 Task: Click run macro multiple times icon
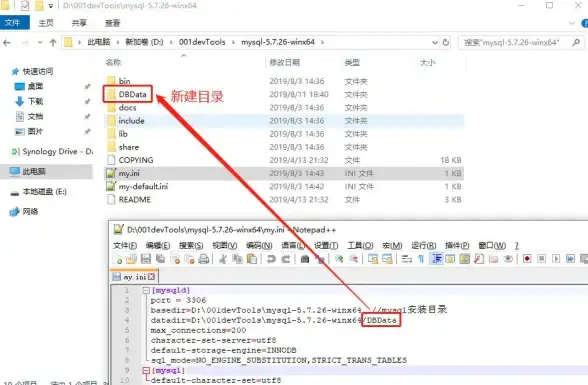pyautogui.click(x=570, y=259)
